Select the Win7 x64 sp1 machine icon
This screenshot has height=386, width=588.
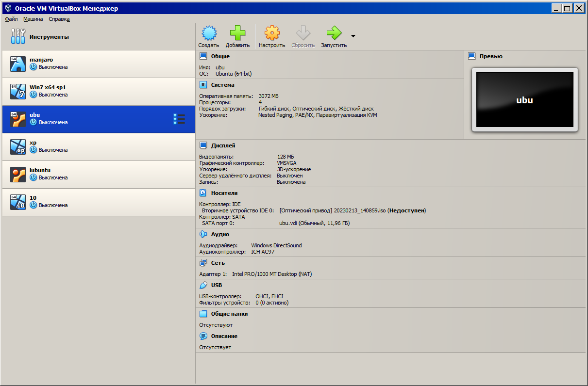(x=18, y=91)
